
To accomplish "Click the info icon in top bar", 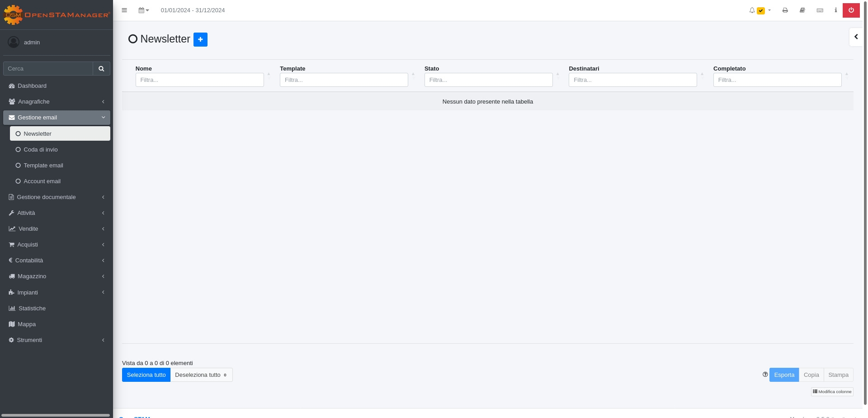I will coord(835,10).
